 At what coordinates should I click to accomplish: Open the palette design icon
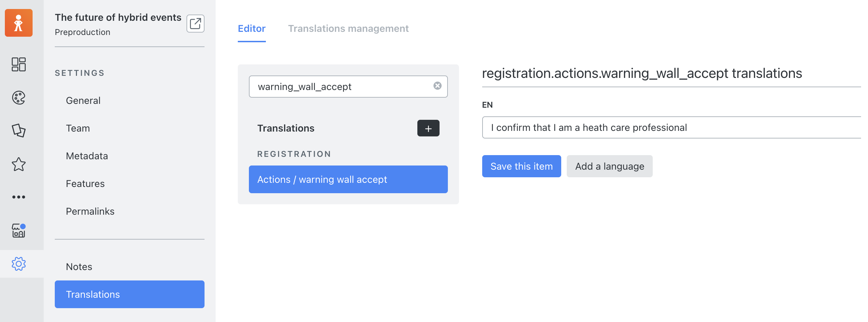coord(19,98)
